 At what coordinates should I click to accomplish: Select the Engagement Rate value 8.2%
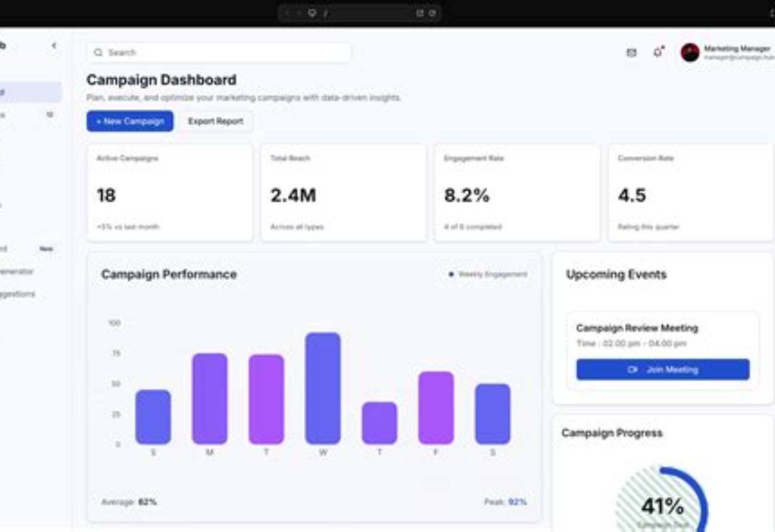tap(466, 195)
